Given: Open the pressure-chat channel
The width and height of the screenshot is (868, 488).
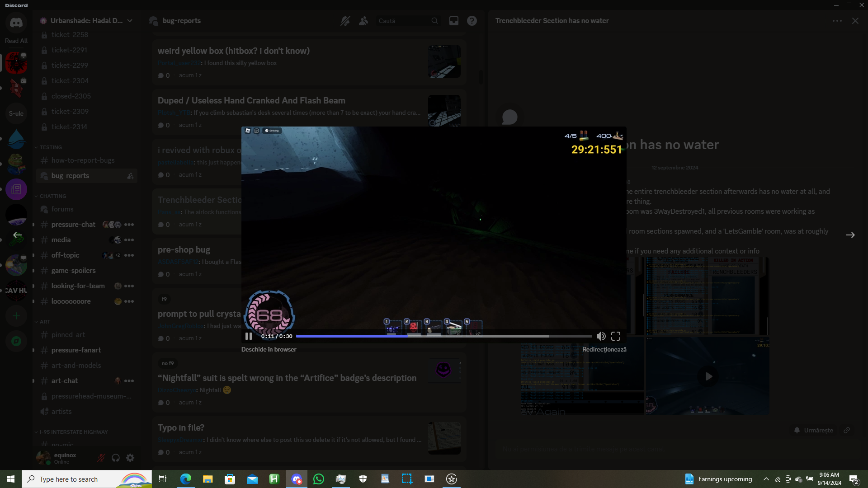Looking at the screenshot, I should [73, 225].
